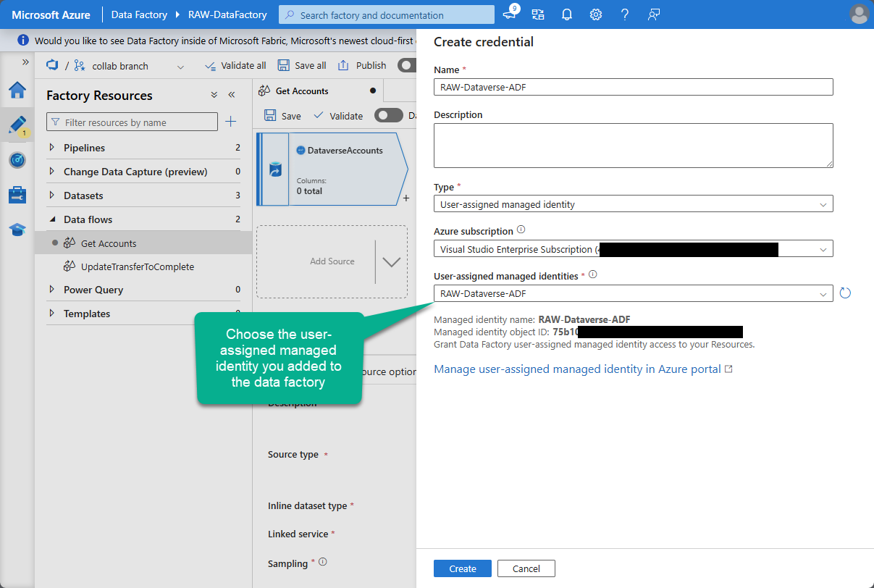Click the Cancel button
Viewport: 874px width, 588px height.
[526, 568]
